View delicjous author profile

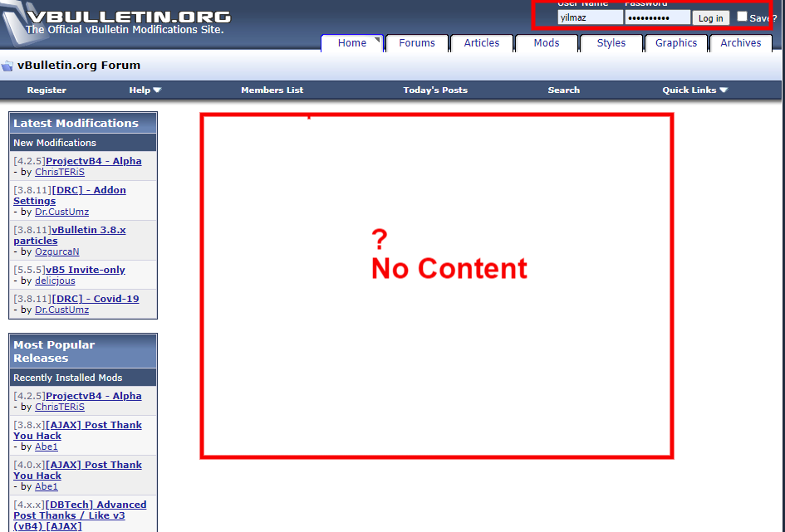[55, 281]
